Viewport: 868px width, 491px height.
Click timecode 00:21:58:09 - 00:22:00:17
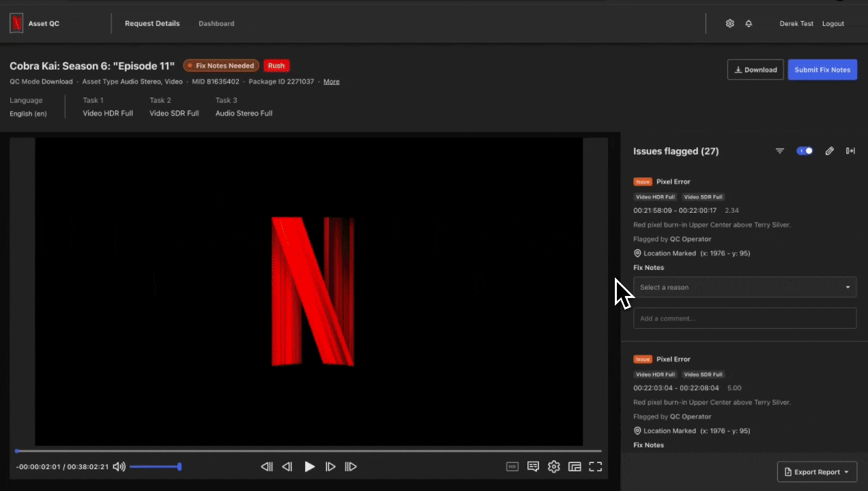click(x=675, y=211)
